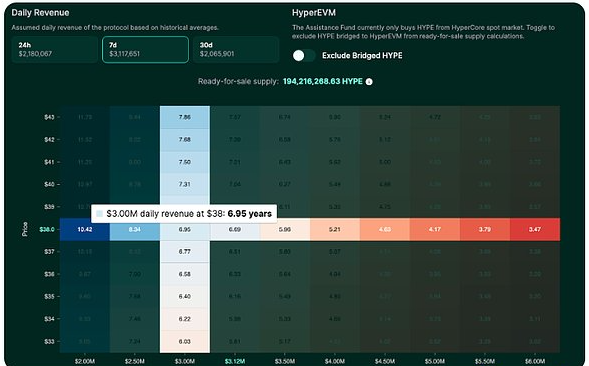The width and height of the screenshot is (589, 366).
Task: Click the $6.00M revenue axis label
Action: click(535, 361)
